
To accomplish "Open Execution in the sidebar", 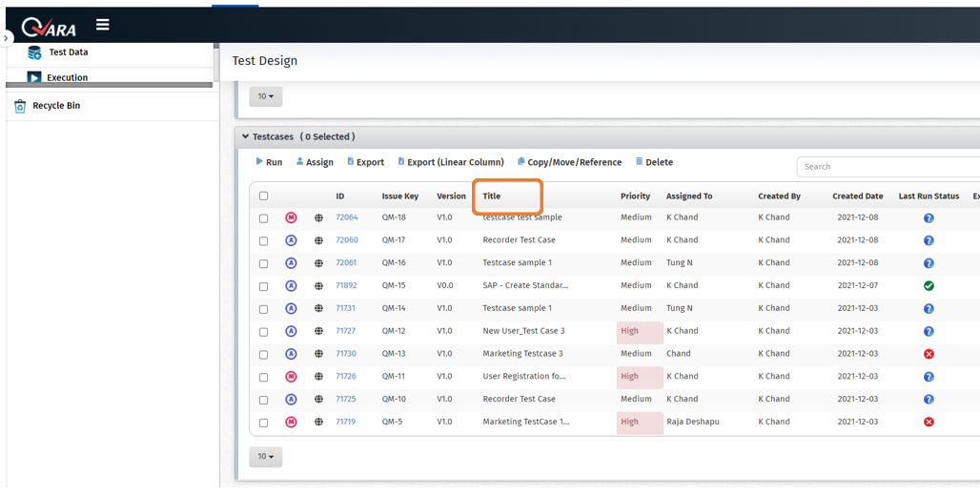I will pyautogui.click(x=67, y=77).
